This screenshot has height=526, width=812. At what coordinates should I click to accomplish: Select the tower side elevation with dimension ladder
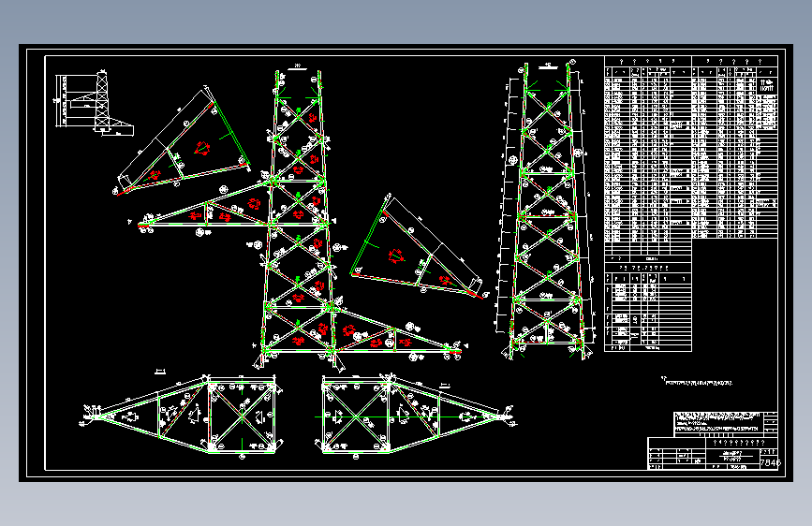544,210
